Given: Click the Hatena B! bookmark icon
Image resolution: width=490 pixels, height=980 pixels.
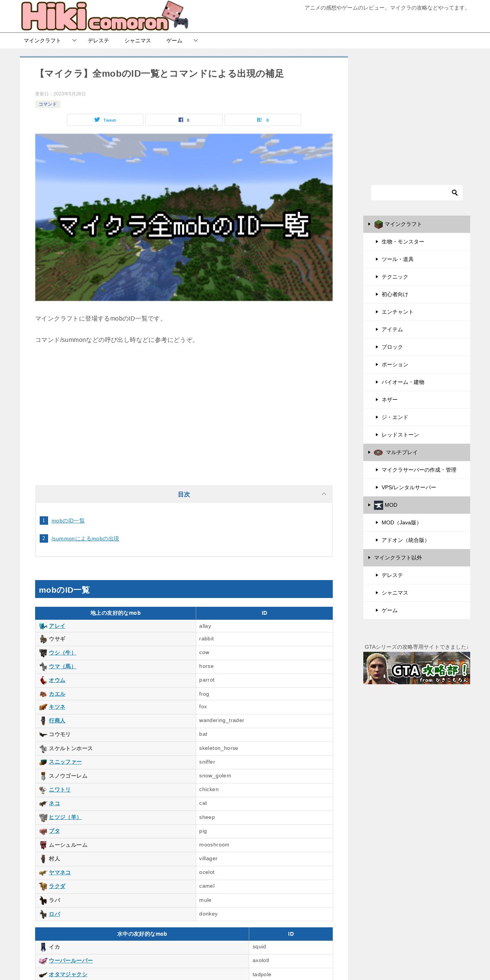Looking at the screenshot, I should pos(259,120).
